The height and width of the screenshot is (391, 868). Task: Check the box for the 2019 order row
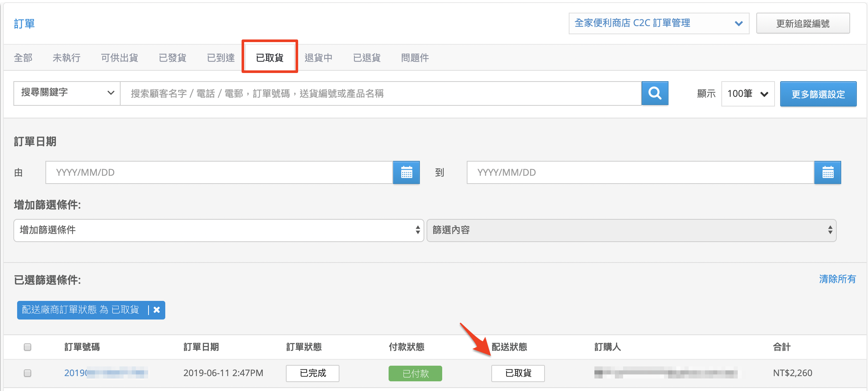tap(28, 373)
